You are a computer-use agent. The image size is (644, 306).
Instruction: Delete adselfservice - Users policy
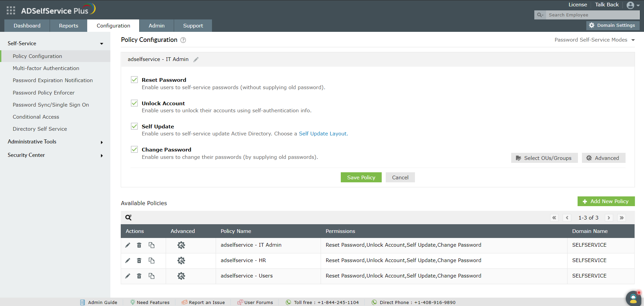(139, 276)
